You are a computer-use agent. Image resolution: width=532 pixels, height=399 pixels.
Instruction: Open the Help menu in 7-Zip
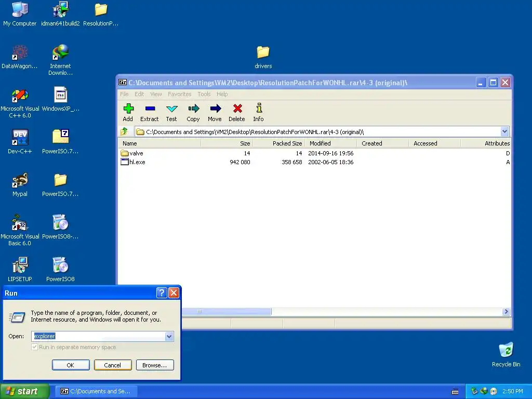[x=222, y=94]
